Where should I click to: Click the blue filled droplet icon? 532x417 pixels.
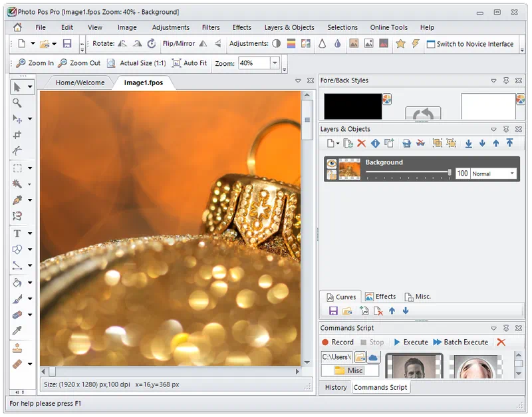(337, 43)
